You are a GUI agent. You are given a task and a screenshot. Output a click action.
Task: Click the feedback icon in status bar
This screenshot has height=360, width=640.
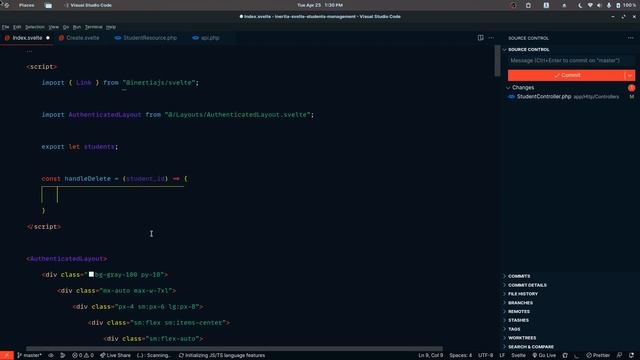620,356
